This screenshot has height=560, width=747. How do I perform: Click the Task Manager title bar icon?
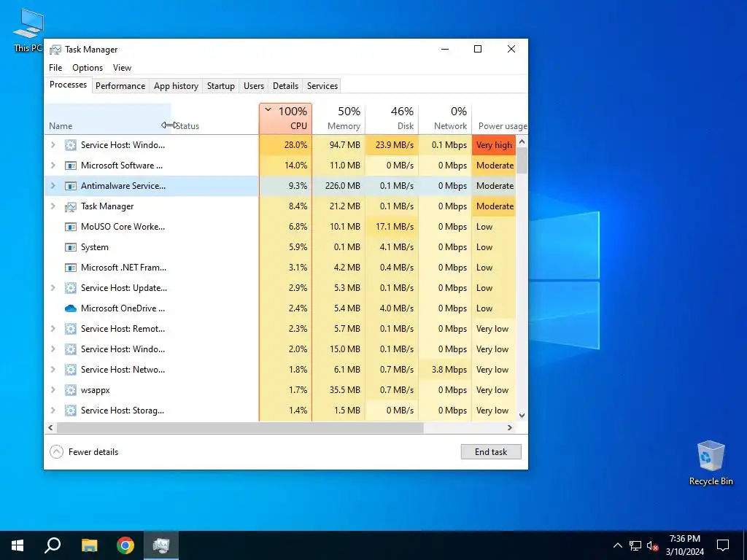55,50
